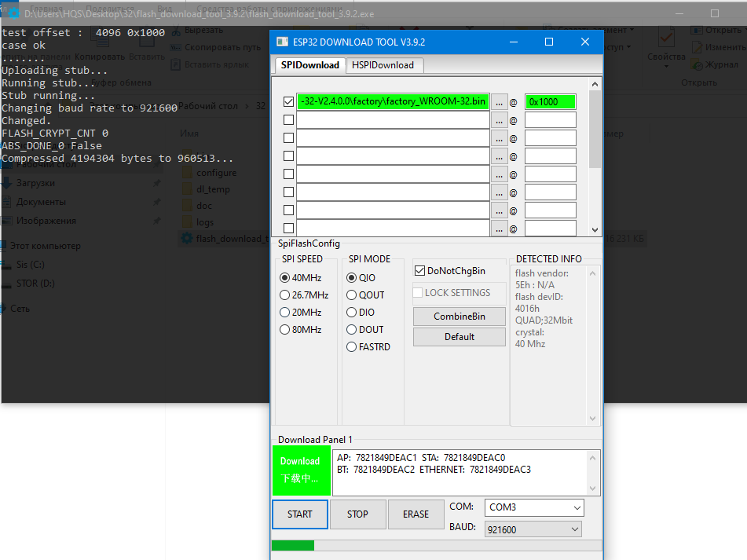Viewport: 747px width, 560px height.
Task: Select the 26.7MHz SPI speed
Action: 305,295
